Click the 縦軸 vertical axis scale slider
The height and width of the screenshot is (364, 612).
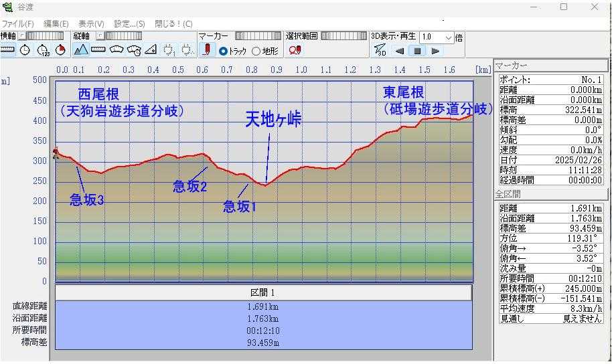click(x=123, y=36)
